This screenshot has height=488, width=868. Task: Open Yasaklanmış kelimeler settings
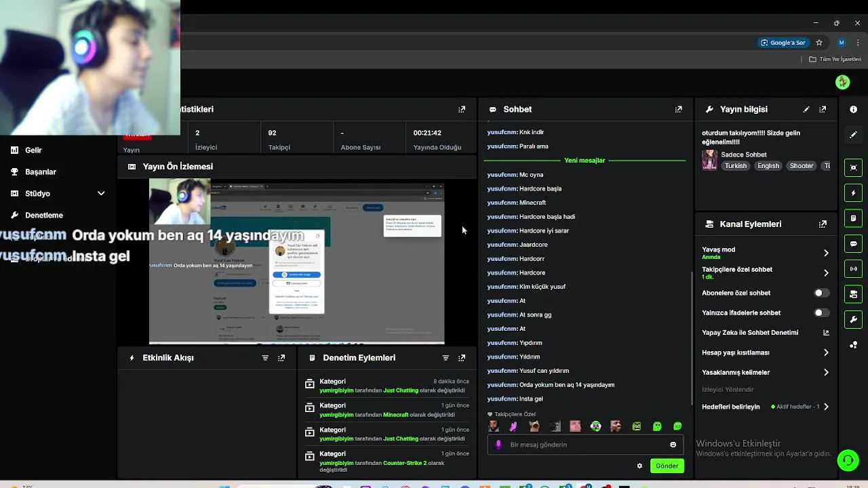[x=826, y=372]
